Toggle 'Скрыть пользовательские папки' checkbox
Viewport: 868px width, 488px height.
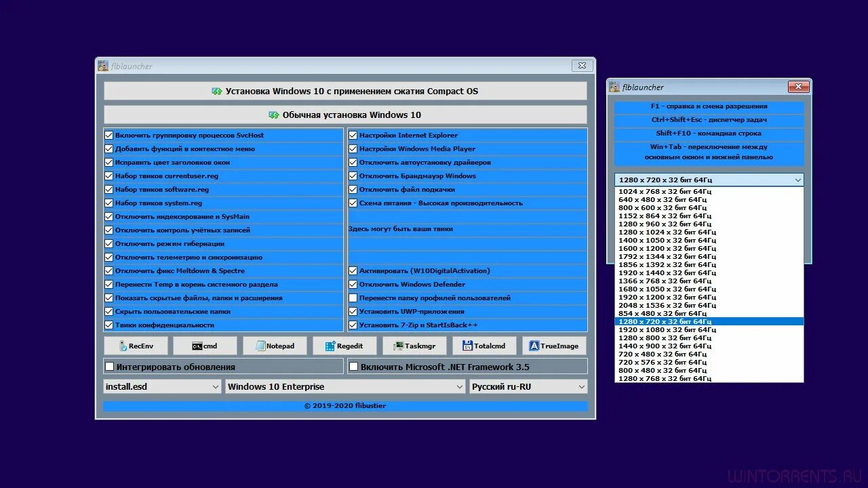(x=109, y=311)
